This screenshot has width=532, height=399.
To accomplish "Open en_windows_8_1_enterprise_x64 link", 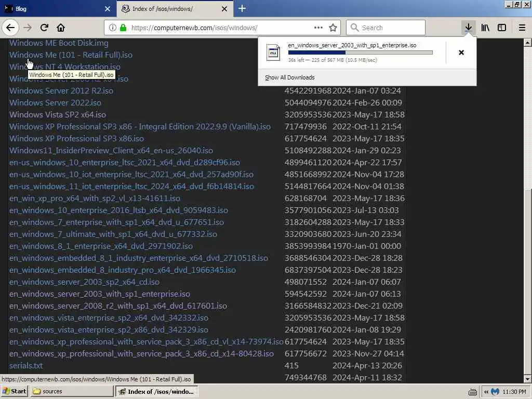I will coord(101,246).
